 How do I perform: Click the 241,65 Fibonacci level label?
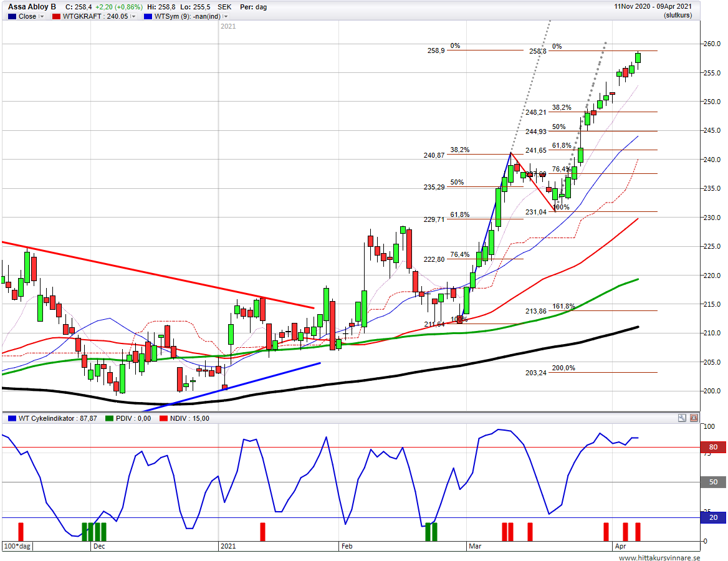536,150
